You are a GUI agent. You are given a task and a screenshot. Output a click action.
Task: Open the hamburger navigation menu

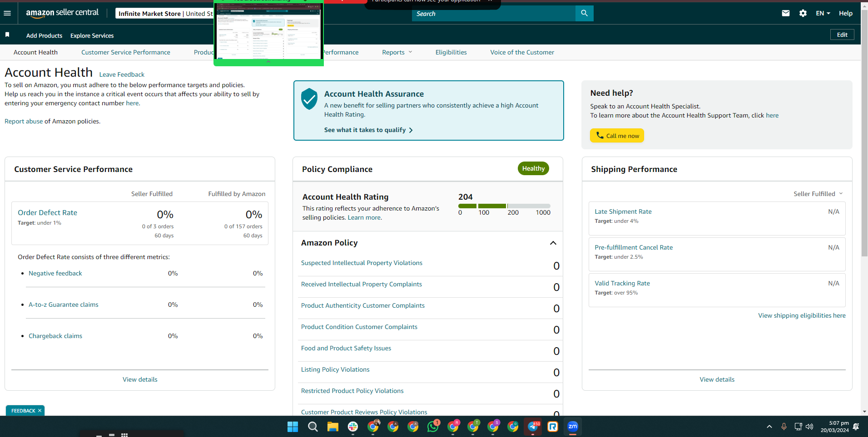7,13
